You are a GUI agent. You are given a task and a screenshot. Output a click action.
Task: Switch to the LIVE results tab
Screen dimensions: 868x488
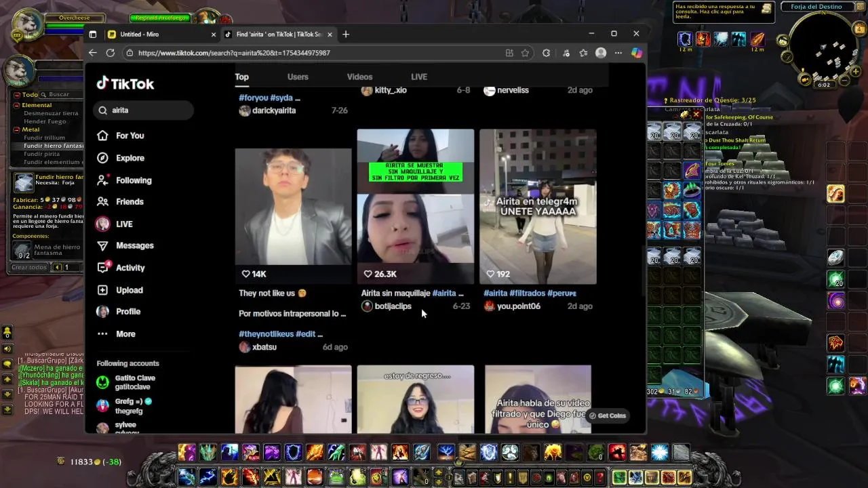(419, 77)
